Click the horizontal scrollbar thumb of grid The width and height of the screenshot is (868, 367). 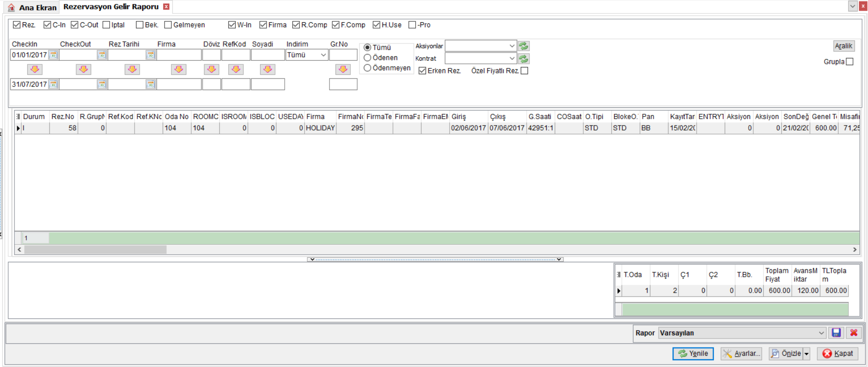pos(96,250)
